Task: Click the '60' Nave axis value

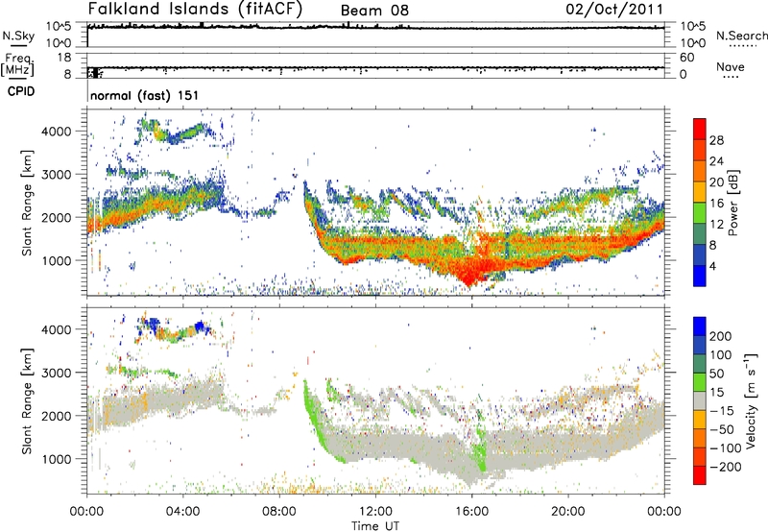Action: click(x=686, y=58)
